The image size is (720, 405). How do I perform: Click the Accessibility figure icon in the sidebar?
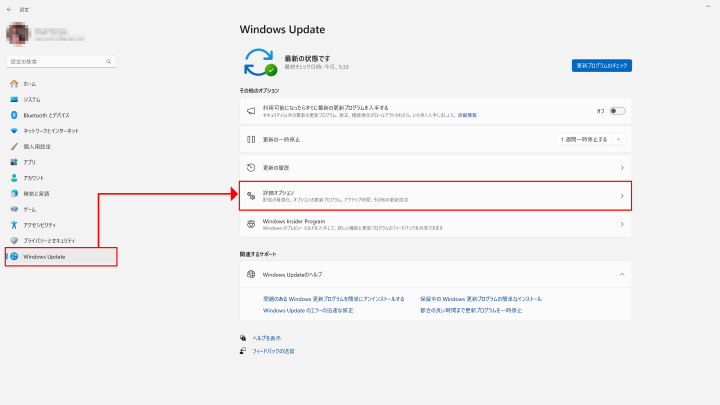14,225
